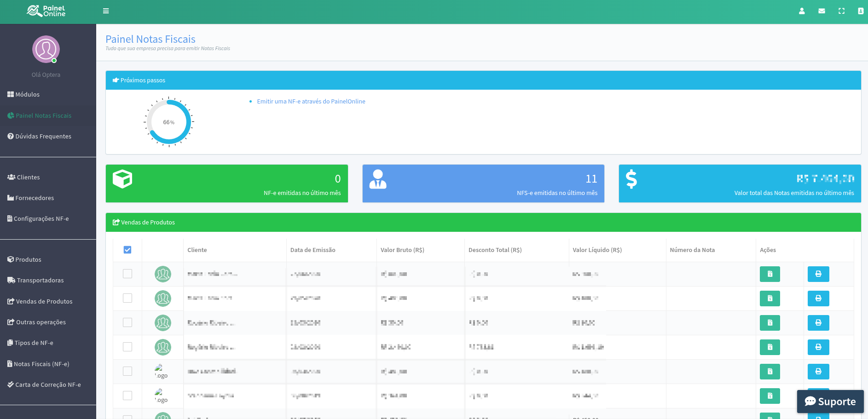Click the blue print button in first row
This screenshot has width=868, height=419.
(x=818, y=274)
